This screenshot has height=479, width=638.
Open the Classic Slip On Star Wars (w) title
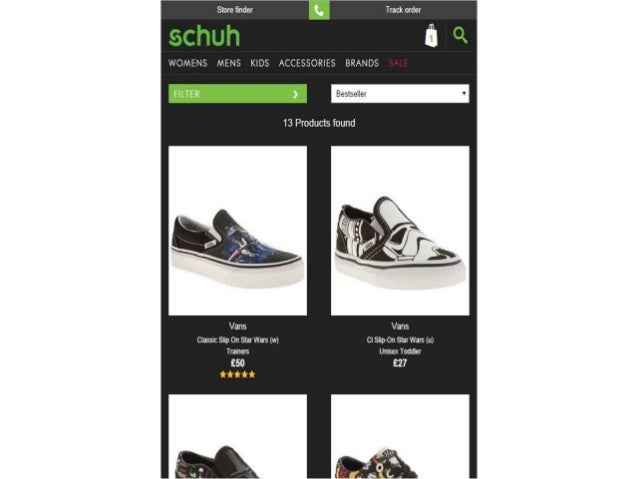coord(238,340)
